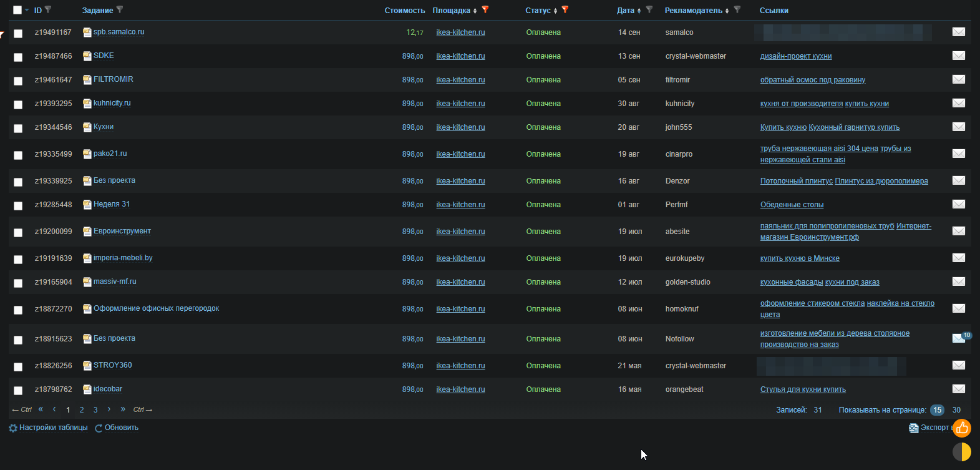The image size is (980, 470).
Task: Click the sort arrows next to Площадка
Action: (475, 11)
